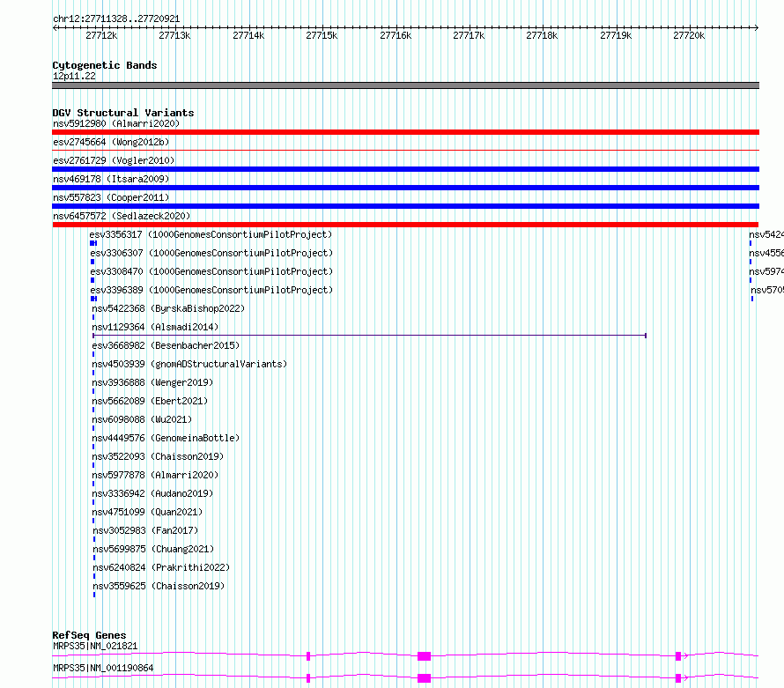The image size is (784, 688).
Task: Open nsv6457572 (Sedlazeck2020) variant label
Action: tap(122, 216)
